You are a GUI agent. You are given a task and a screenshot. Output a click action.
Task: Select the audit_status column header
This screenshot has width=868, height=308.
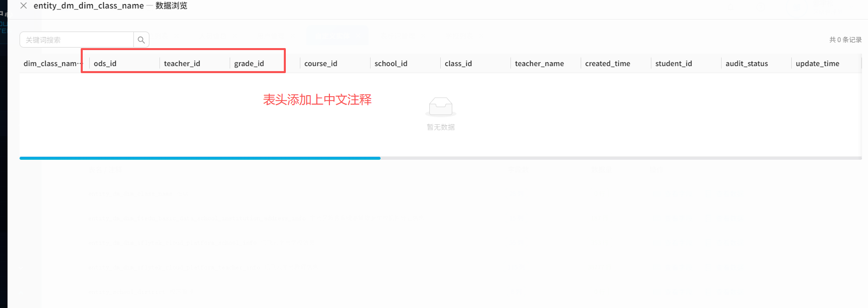tap(747, 64)
